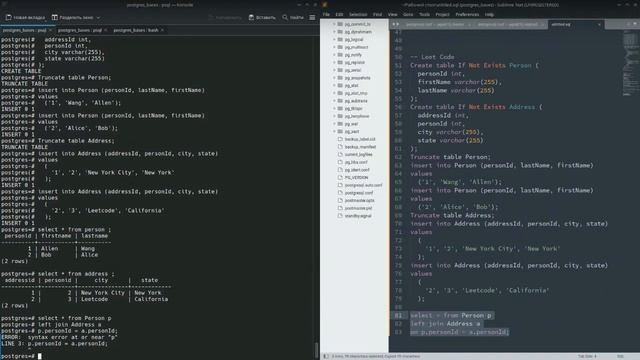Click the split view icon in Konsole
The image size is (640, 360).
click(x=54, y=18)
